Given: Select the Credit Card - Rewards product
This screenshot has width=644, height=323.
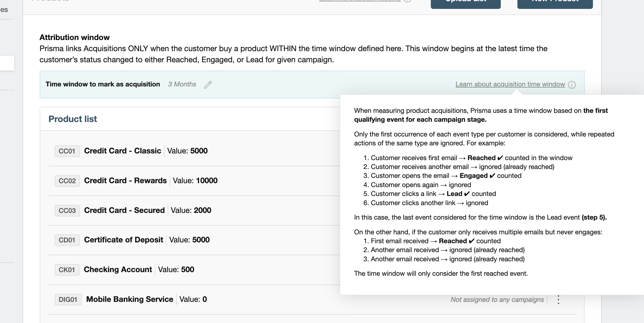Looking at the screenshot, I should pyautogui.click(x=125, y=181).
